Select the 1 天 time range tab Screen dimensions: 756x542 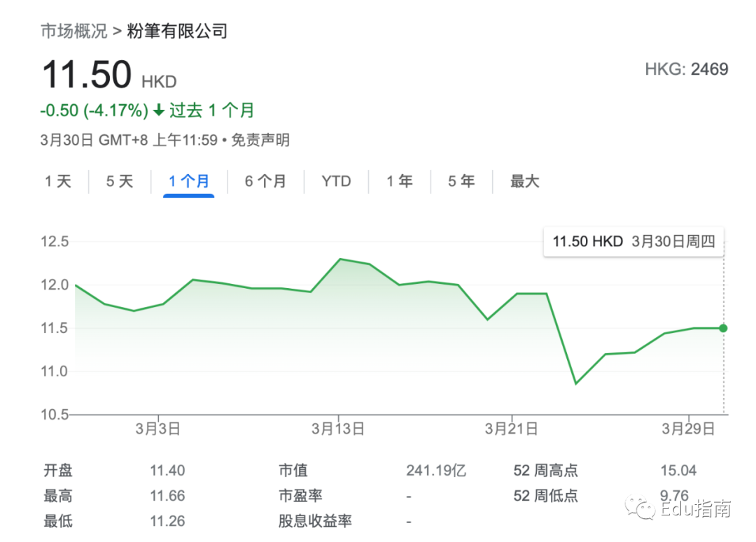point(58,181)
